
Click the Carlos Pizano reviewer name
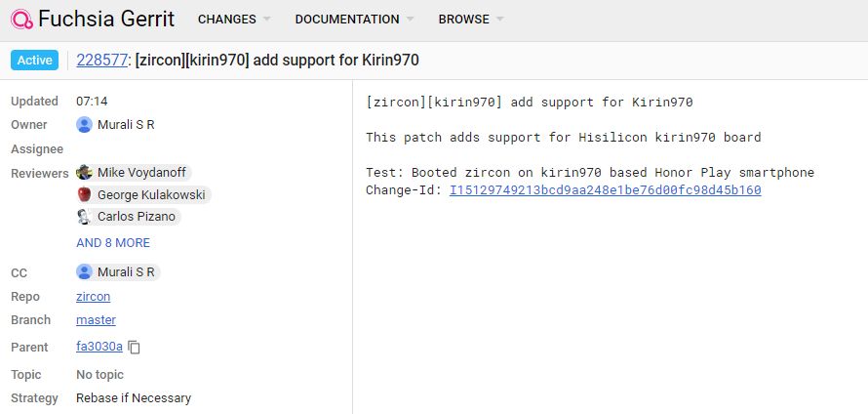coord(137,217)
